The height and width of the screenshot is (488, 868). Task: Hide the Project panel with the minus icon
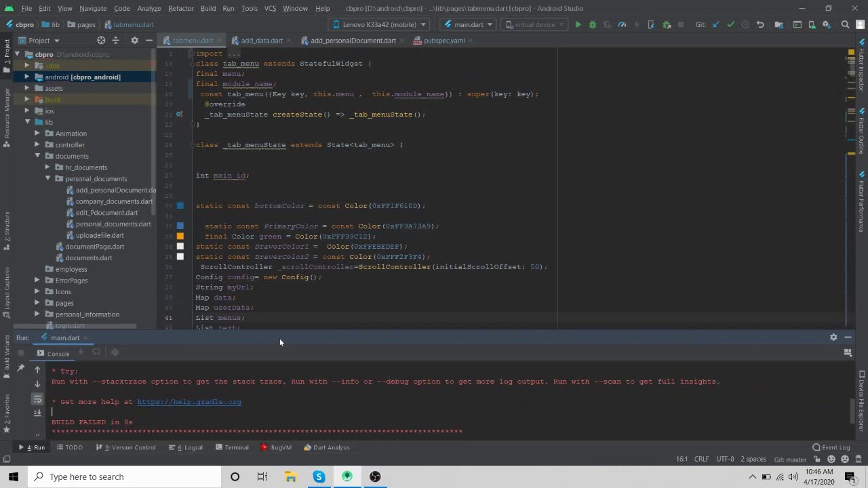pos(149,40)
